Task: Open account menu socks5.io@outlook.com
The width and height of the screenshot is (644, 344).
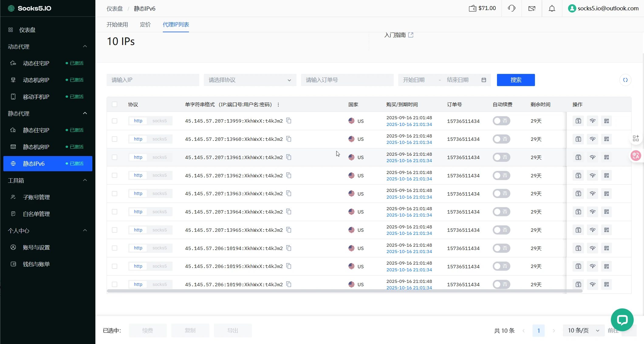Action: (x=603, y=8)
